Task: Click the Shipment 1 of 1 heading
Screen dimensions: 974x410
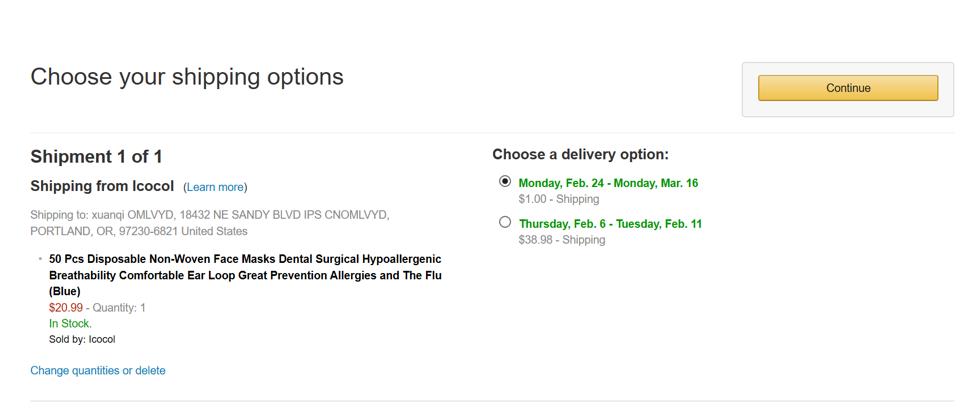Action: coord(96,157)
